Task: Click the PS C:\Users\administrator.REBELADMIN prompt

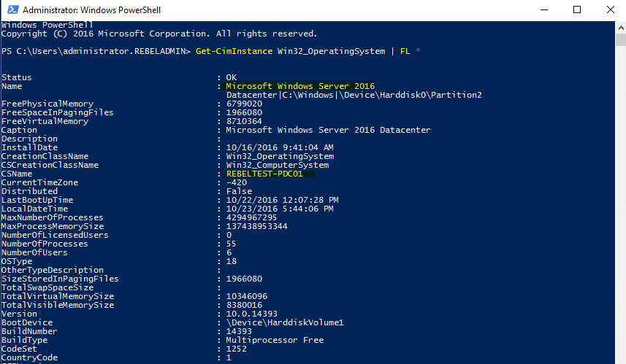Action: 96,51
